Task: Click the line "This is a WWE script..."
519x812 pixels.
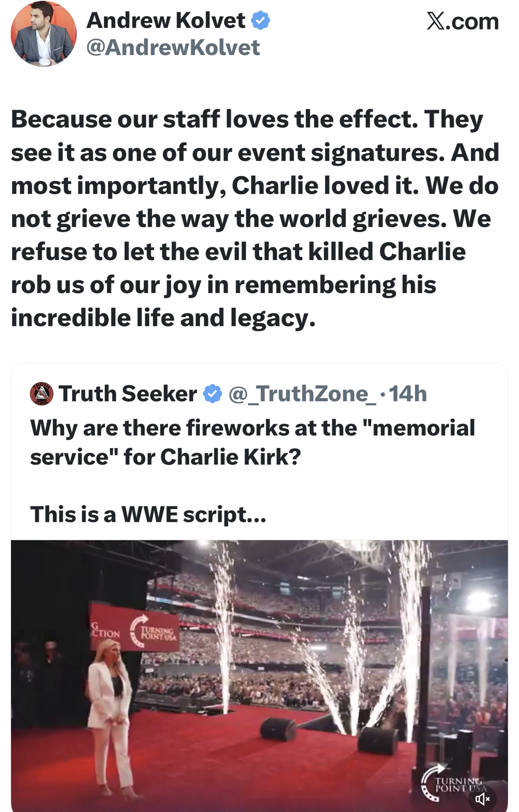Action: [x=148, y=514]
